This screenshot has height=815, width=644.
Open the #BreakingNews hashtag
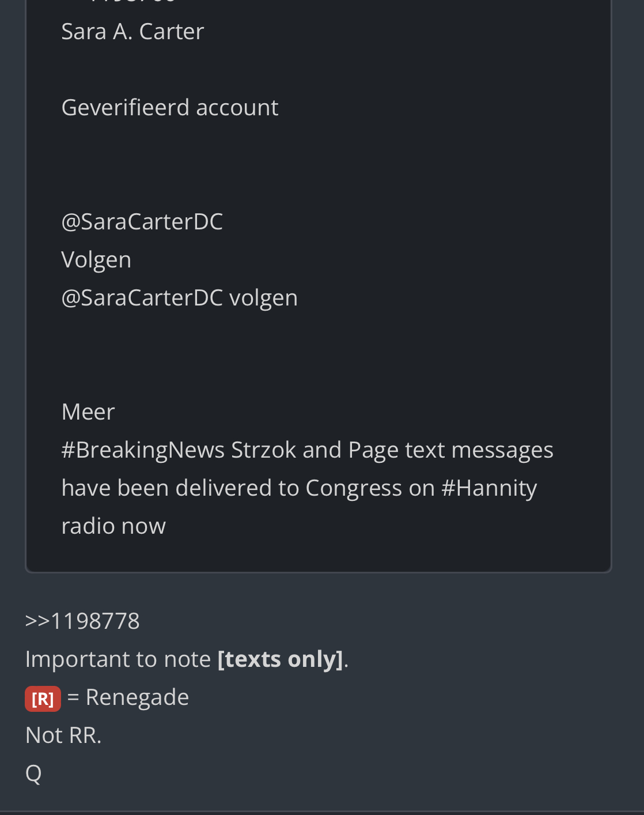click(x=143, y=450)
